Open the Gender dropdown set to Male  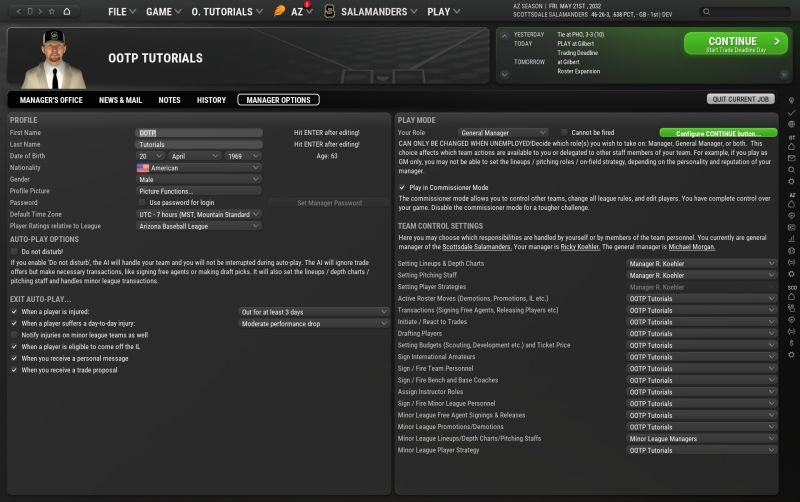pyautogui.click(x=199, y=180)
